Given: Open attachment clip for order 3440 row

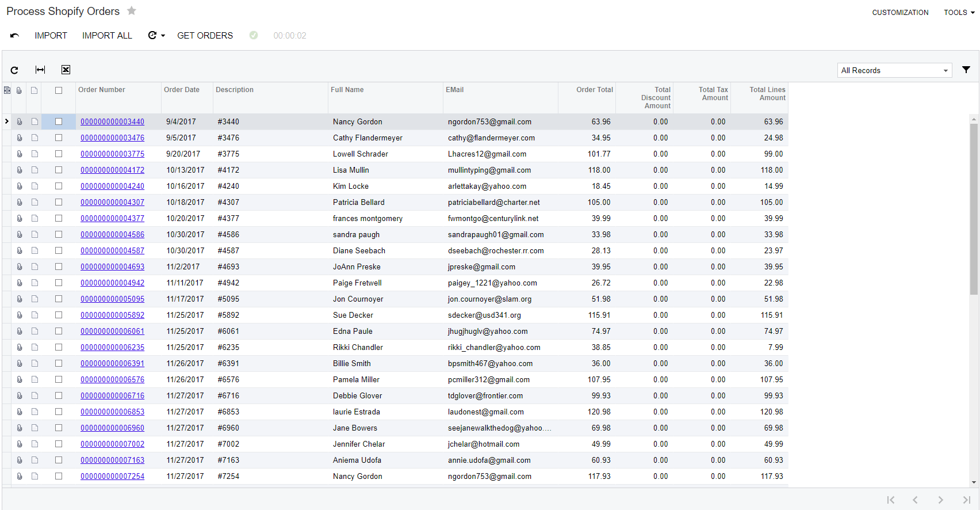Looking at the screenshot, I should coord(19,121).
